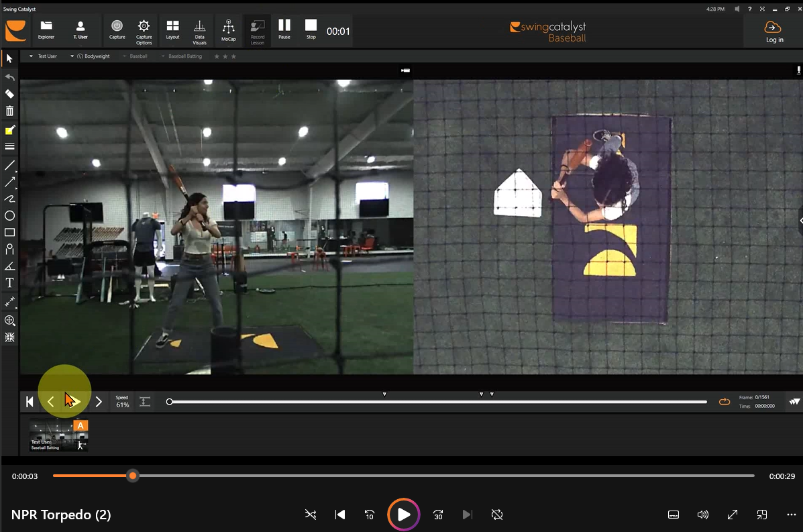Click the swing timeline scrubber handle
The height and width of the screenshot is (532, 803).
pyautogui.click(x=170, y=402)
